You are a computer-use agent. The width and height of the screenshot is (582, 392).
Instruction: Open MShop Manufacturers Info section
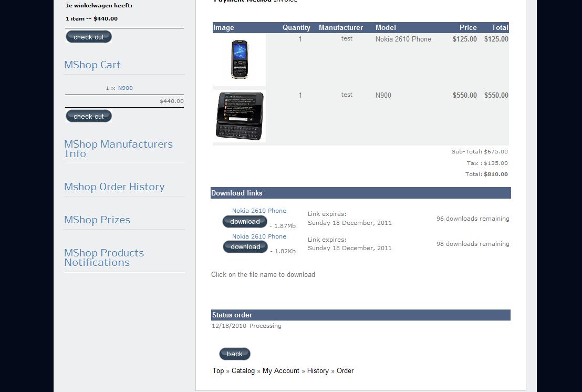tap(118, 149)
